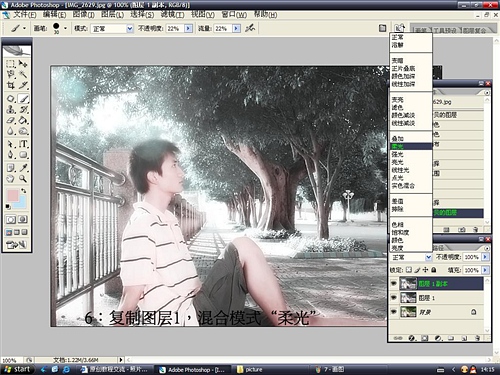Screen dimensions: 500x375
Task: Open the 文件(F) menu
Action: 25,15
